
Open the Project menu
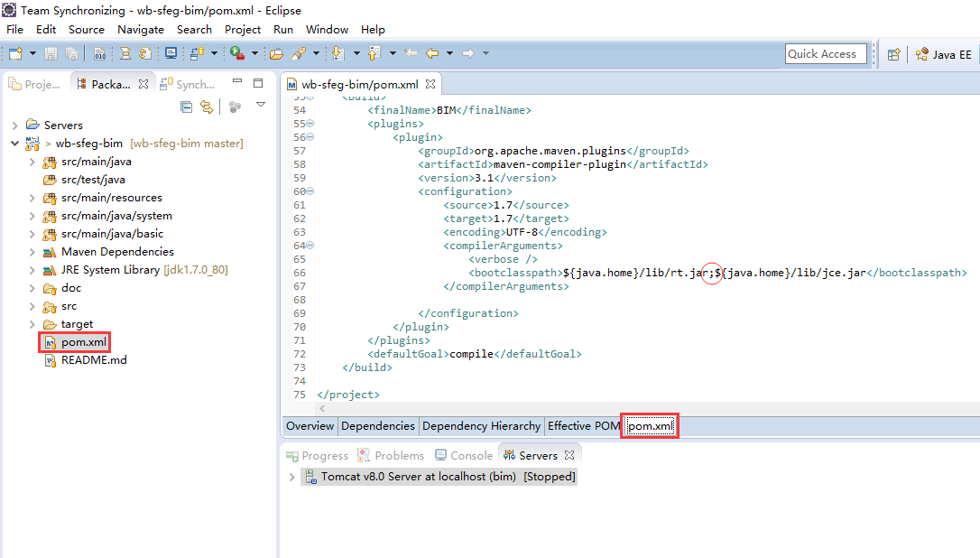tap(243, 30)
